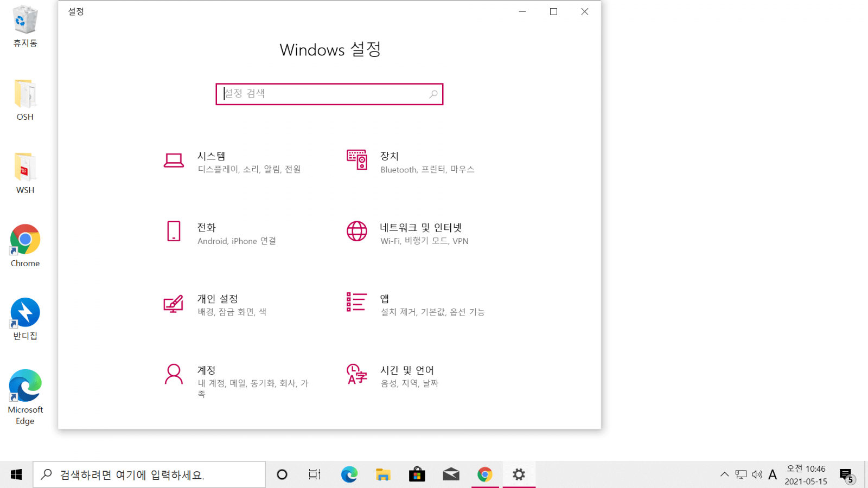Screen dimensions: 868x488
Task: Click '배경, 잠금 화면, 색' description
Action: pos(232,312)
